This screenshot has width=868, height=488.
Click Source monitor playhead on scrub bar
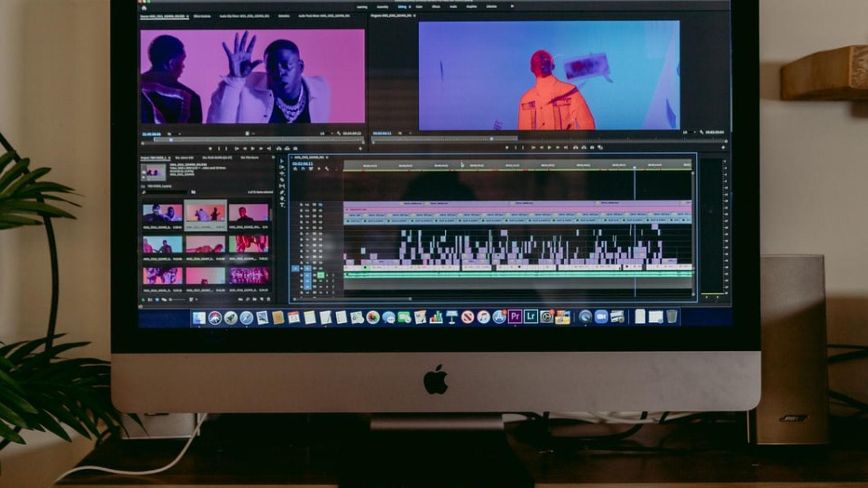[171, 140]
